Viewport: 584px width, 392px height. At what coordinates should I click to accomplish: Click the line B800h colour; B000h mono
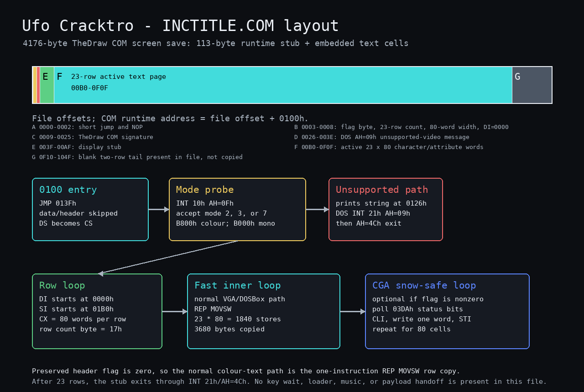[225, 223]
